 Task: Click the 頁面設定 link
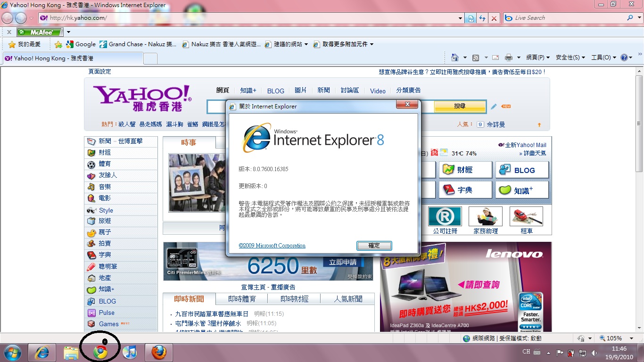pos(100,72)
